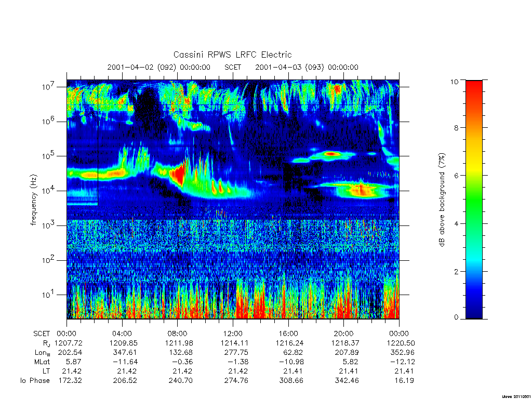Click the 20:00 time tick label

tap(344, 334)
